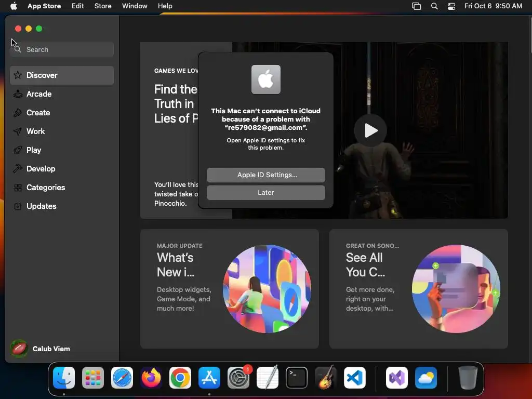This screenshot has width=532, height=399.
Task: Play the featured game video
Action: [370, 130]
